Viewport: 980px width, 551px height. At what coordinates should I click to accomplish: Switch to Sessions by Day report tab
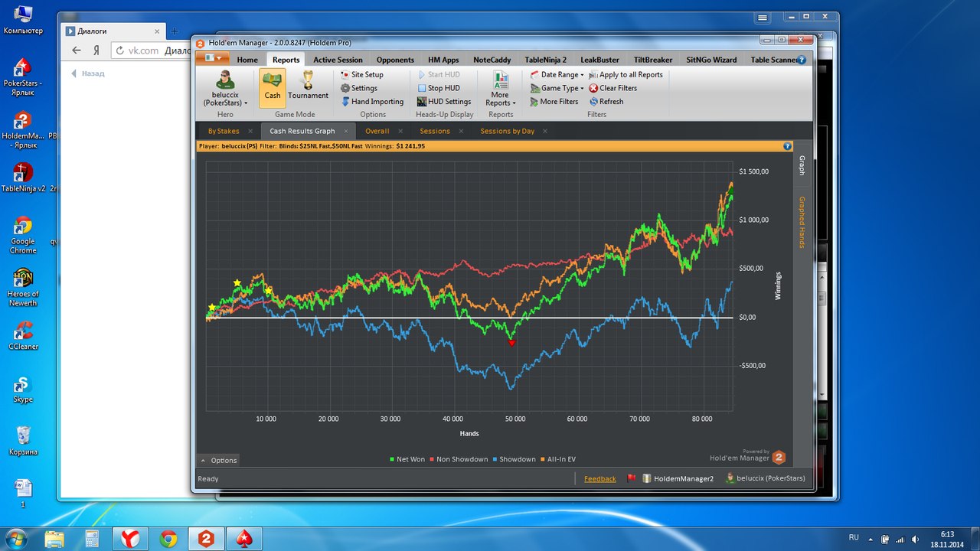[x=507, y=131]
